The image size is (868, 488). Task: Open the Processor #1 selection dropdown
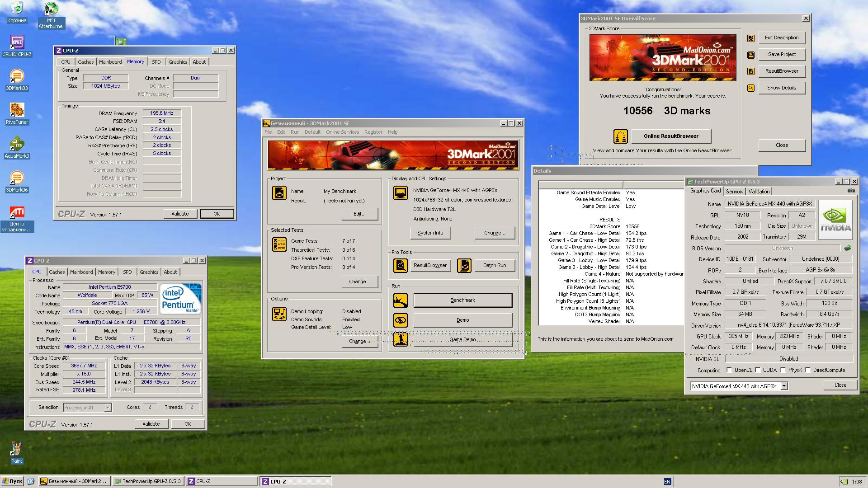click(108, 408)
